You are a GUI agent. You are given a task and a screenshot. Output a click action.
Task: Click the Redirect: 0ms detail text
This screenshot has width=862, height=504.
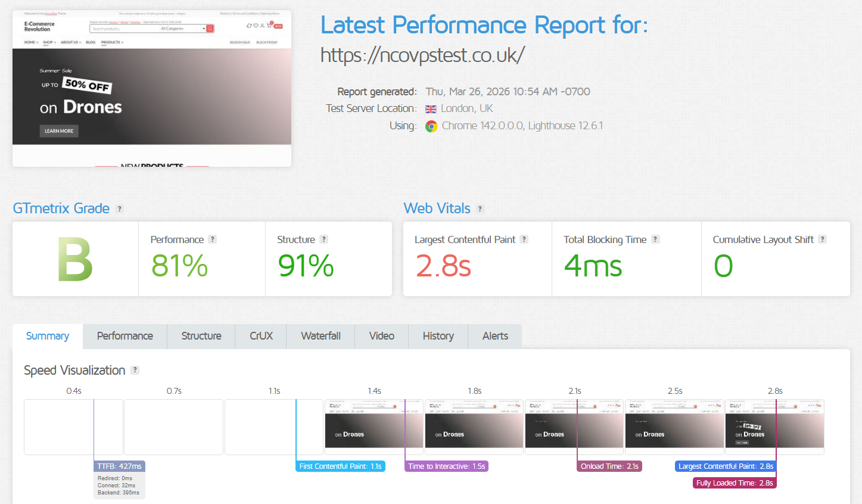[115, 478]
